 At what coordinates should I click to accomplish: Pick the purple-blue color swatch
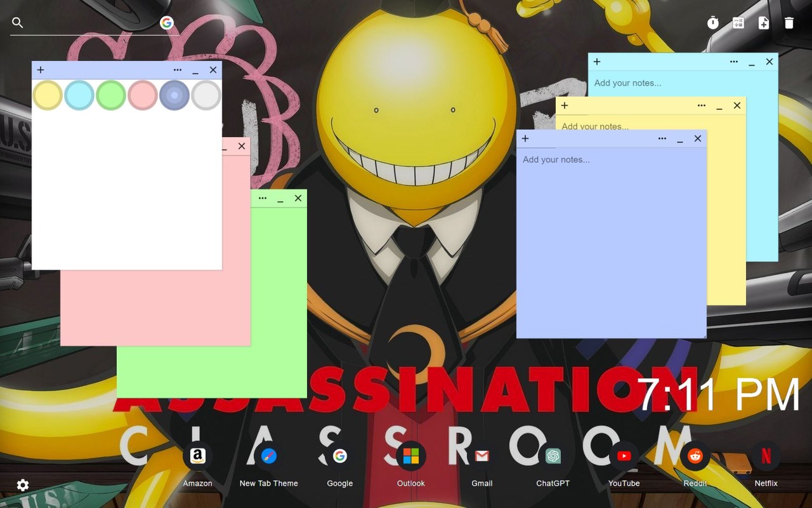tap(174, 95)
